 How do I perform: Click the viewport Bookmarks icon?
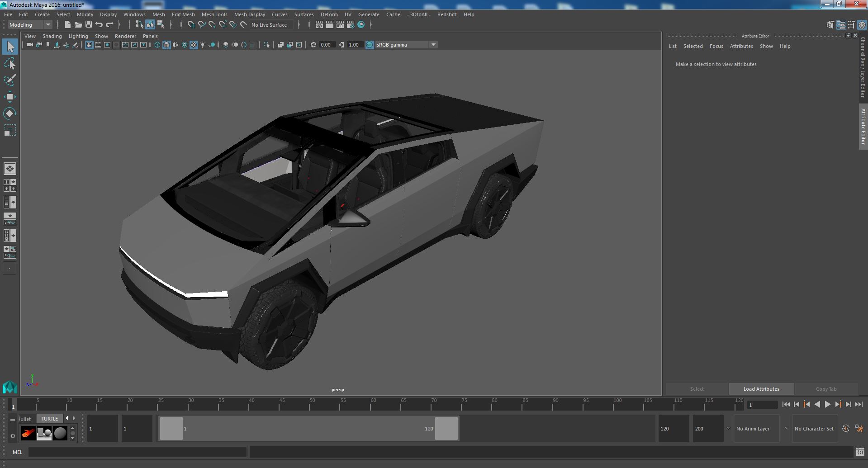[x=48, y=45]
